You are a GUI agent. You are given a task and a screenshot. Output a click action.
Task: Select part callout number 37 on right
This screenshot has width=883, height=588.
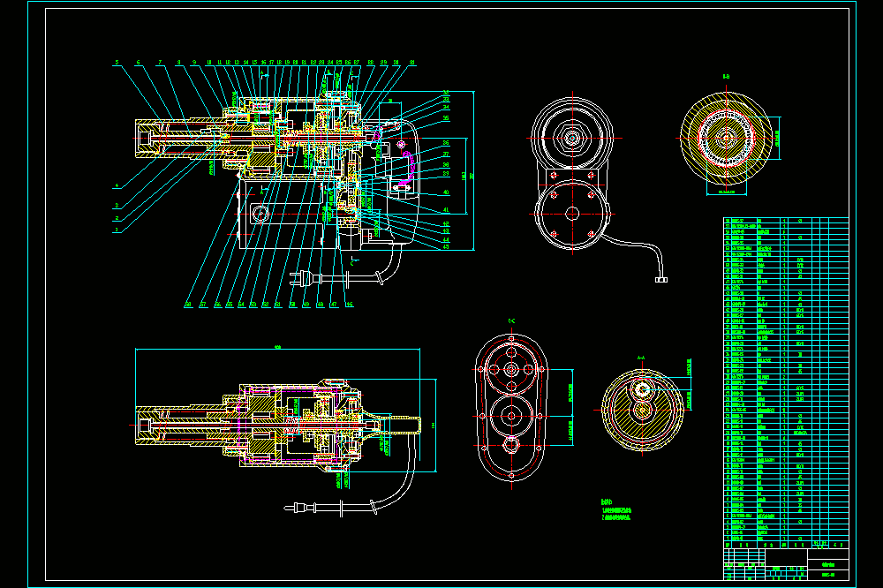click(x=446, y=155)
